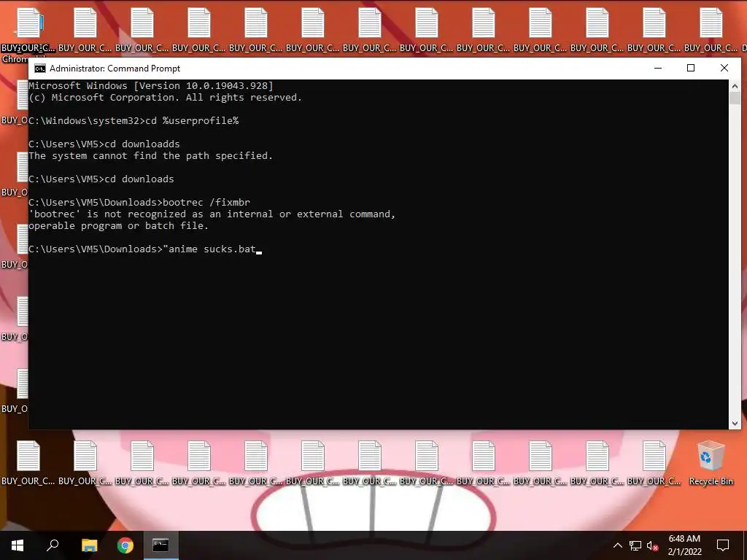Screen dimensions: 747x560
Task: Click Command Prompt scrollbar down arrow
Action: (x=735, y=423)
